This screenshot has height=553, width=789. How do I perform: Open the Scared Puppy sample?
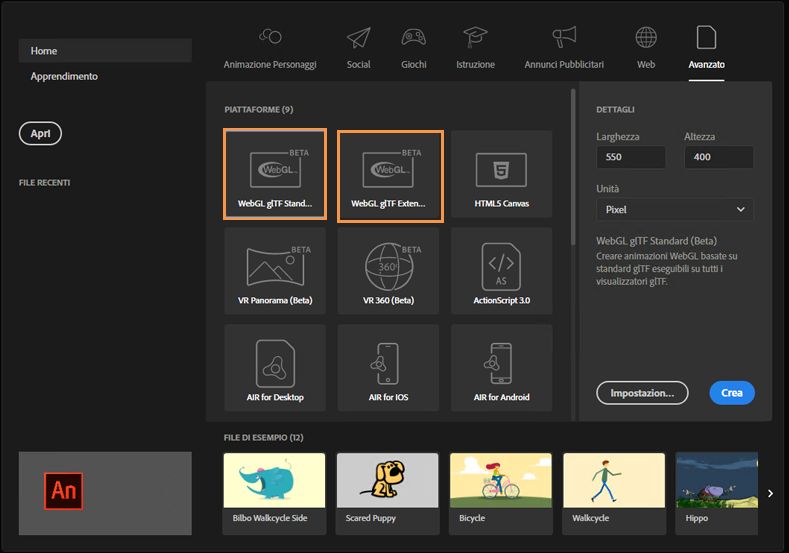click(387, 494)
